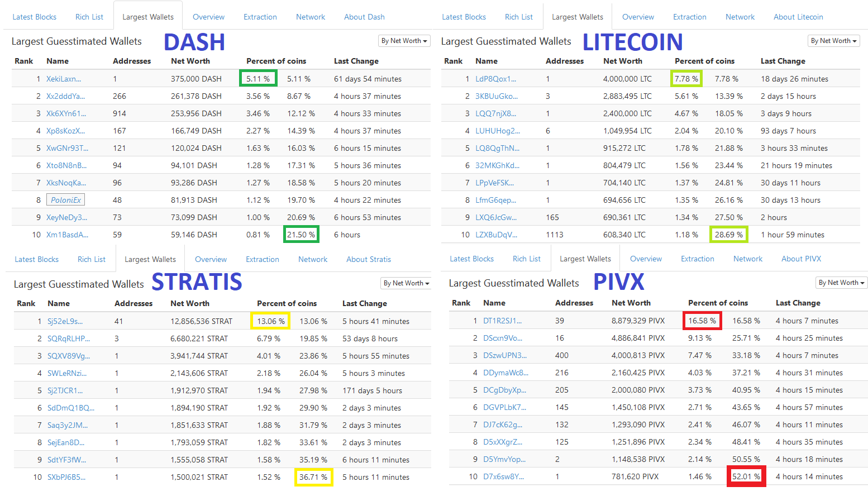Open Litecoin wallet LQQ7njX8...

(496, 113)
